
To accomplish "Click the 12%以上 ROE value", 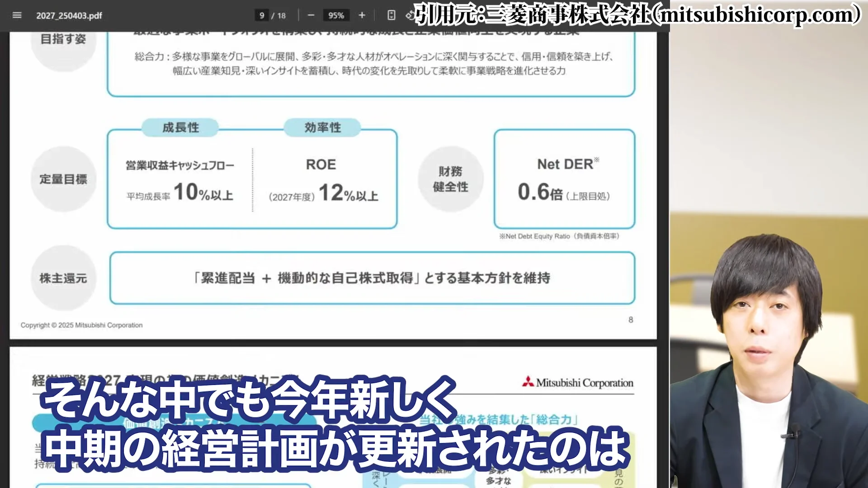I will (x=349, y=193).
